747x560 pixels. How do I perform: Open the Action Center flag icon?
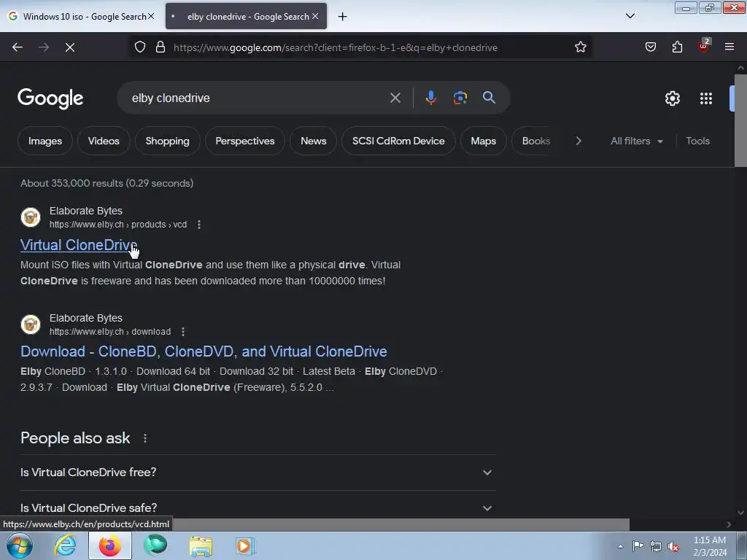[x=638, y=546]
